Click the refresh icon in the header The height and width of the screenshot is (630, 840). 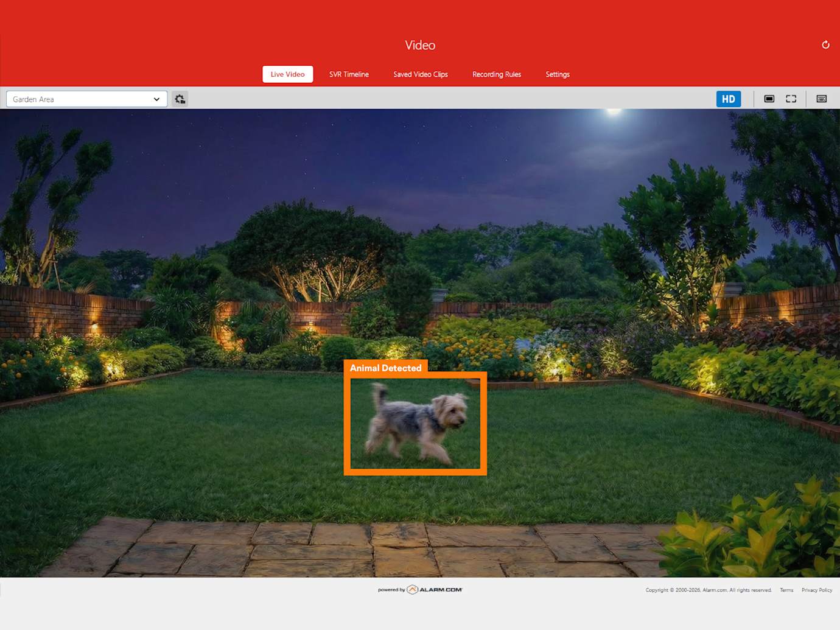[825, 45]
